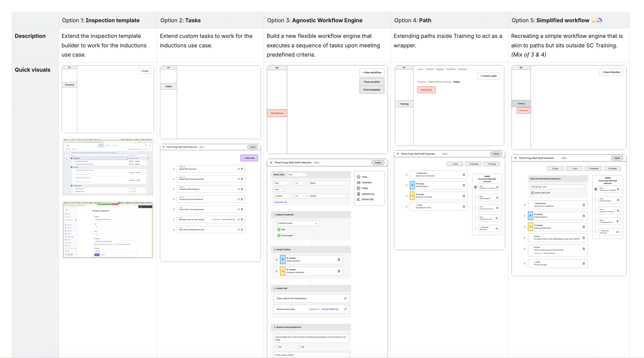The image size is (644, 358).
Task: Uncheck Sydney_Wait_Staff group checkbox
Action: coord(533,193)
